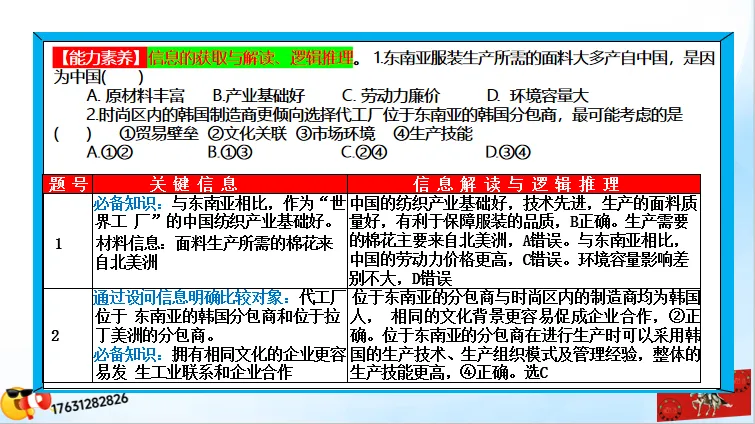
Task: Click the item ②文化关联
Action: coord(247,133)
